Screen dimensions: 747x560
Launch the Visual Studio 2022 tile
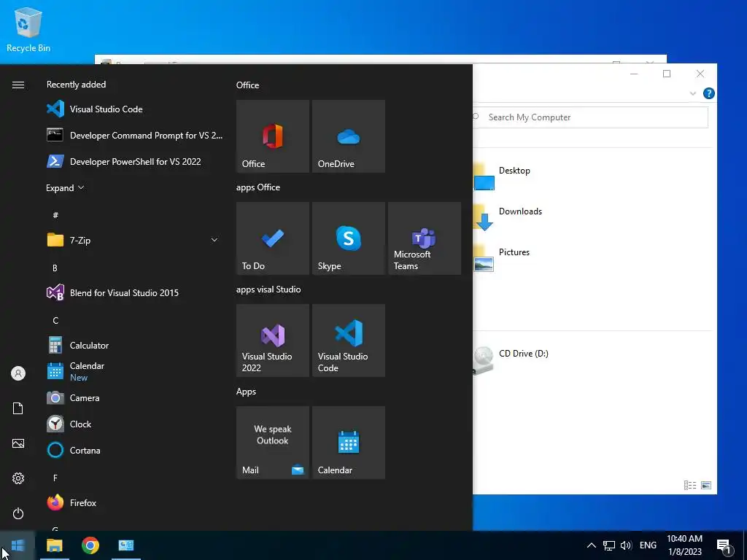pyautogui.click(x=273, y=341)
